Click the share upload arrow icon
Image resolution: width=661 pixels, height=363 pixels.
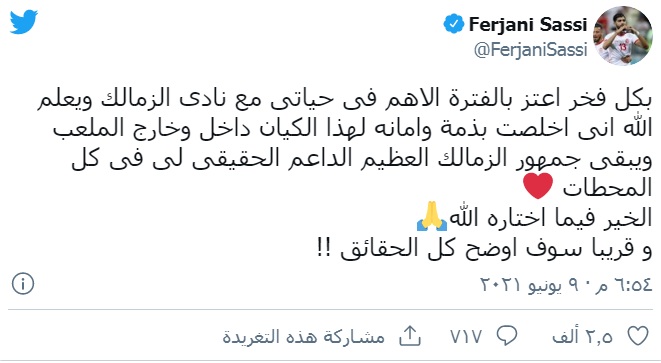pyautogui.click(x=410, y=336)
